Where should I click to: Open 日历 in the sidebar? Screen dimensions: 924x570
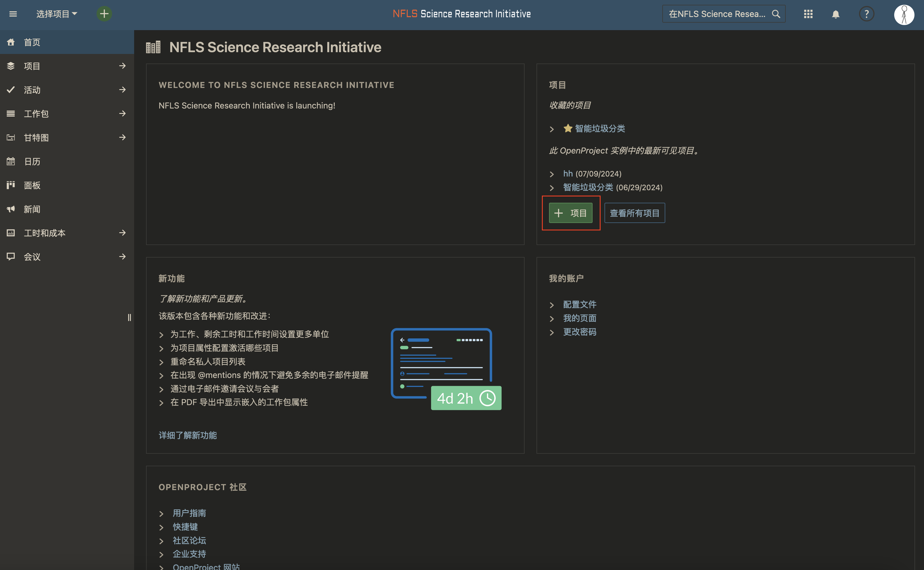(32, 162)
